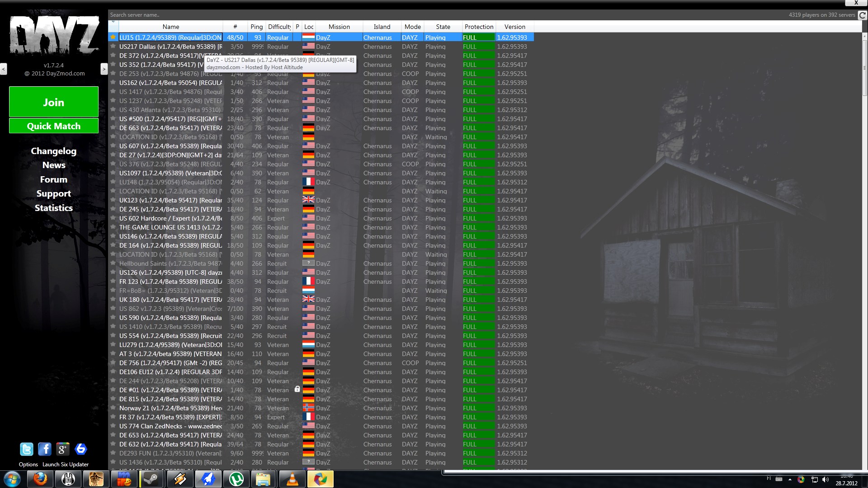Screen dimensions: 868x488
Task: Toggle favorite star for LU15 server
Action: pyautogui.click(x=113, y=37)
